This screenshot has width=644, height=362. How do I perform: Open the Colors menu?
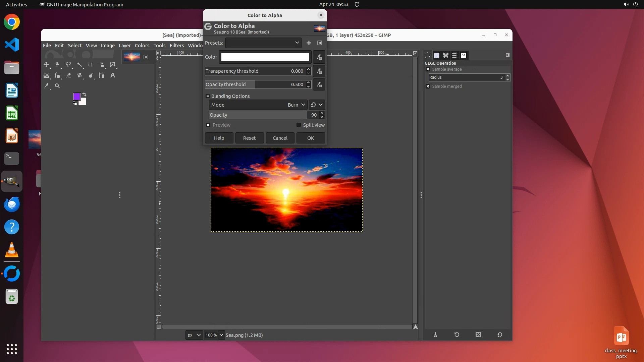pyautogui.click(x=142, y=46)
